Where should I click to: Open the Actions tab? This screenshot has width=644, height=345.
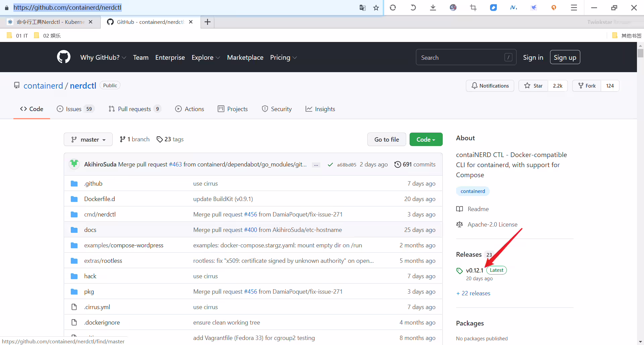click(190, 109)
